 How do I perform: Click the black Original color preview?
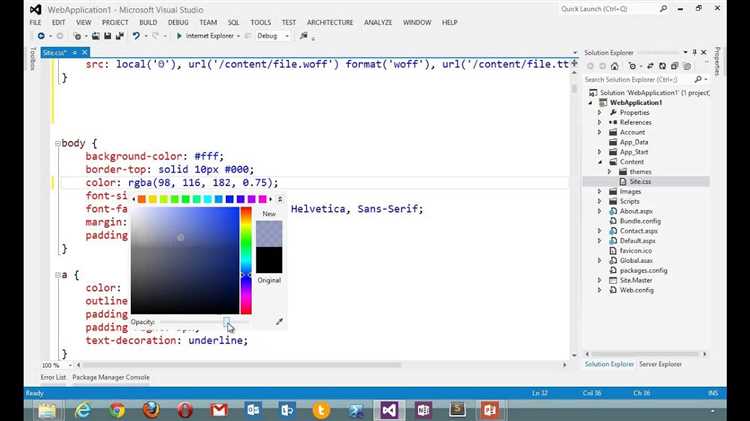pyautogui.click(x=269, y=260)
